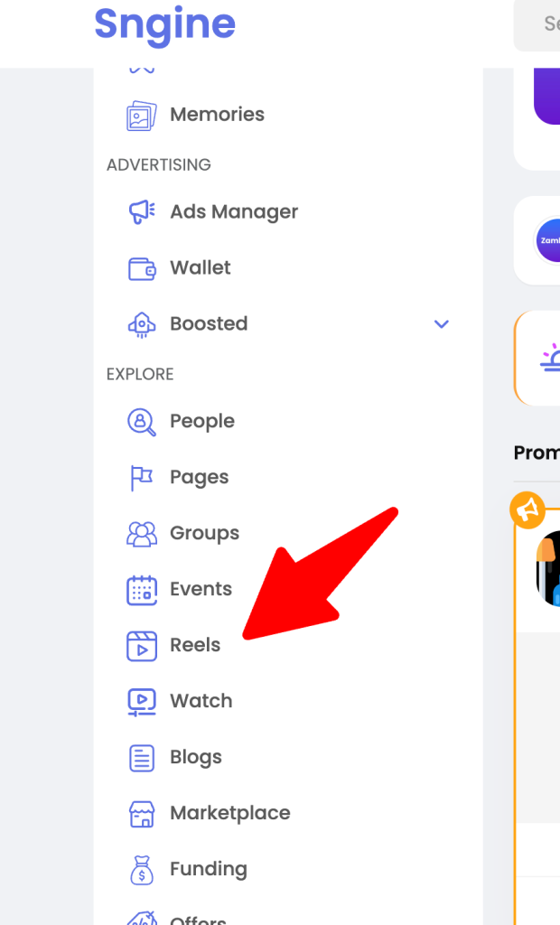Click the Wallet icon
This screenshot has height=925, width=560.
[x=142, y=268]
